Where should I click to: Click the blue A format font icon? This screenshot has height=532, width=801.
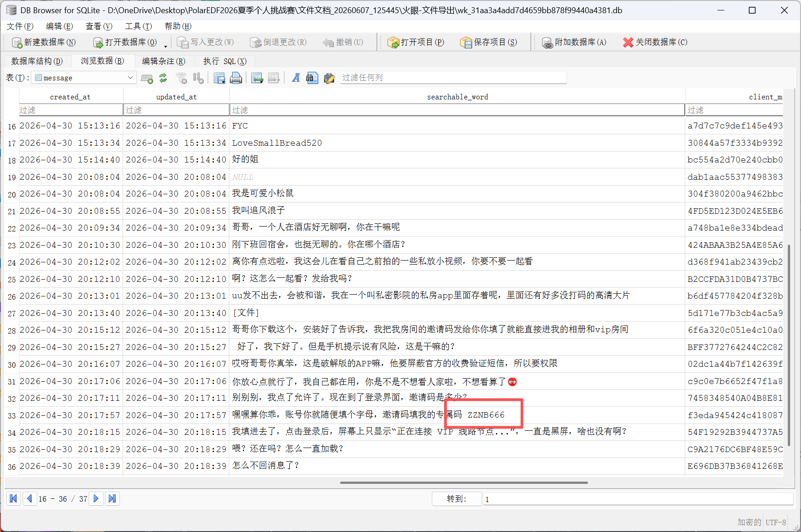click(x=296, y=78)
